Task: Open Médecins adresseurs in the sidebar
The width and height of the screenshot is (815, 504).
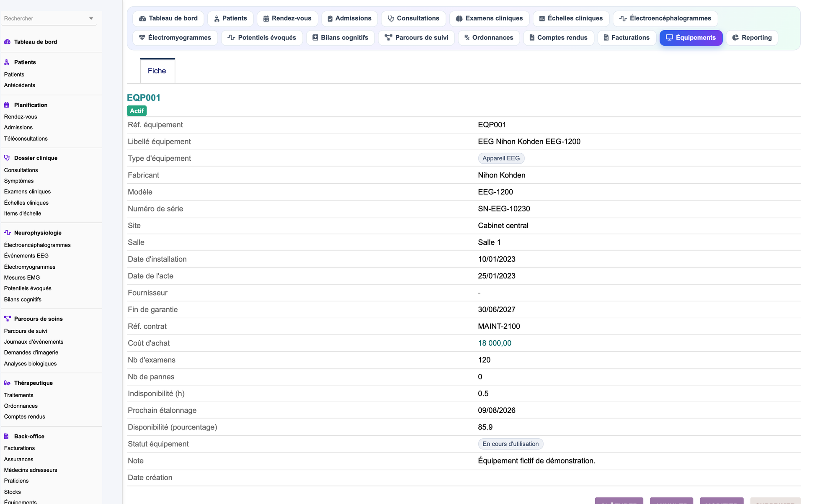Action: click(x=31, y=470)
